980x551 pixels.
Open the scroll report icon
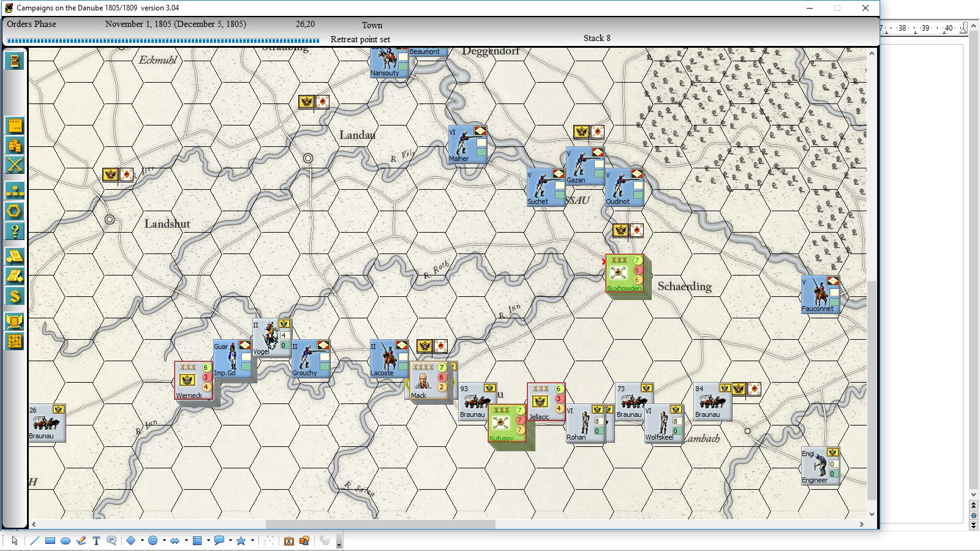click(15, 321)
